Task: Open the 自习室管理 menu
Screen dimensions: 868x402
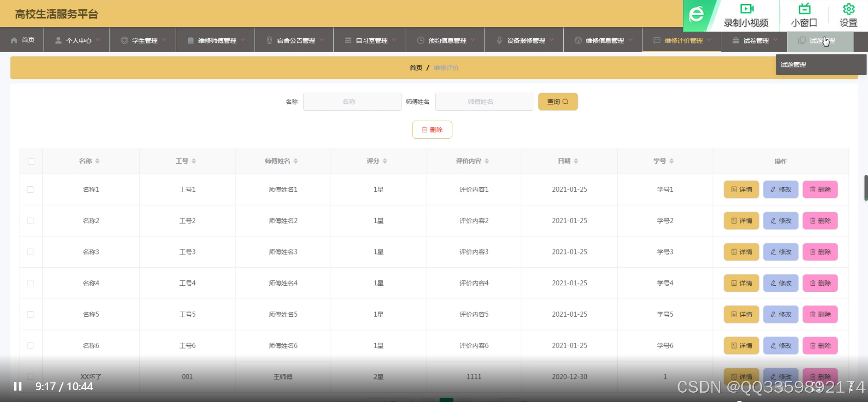Action: (x=370, y=40)
